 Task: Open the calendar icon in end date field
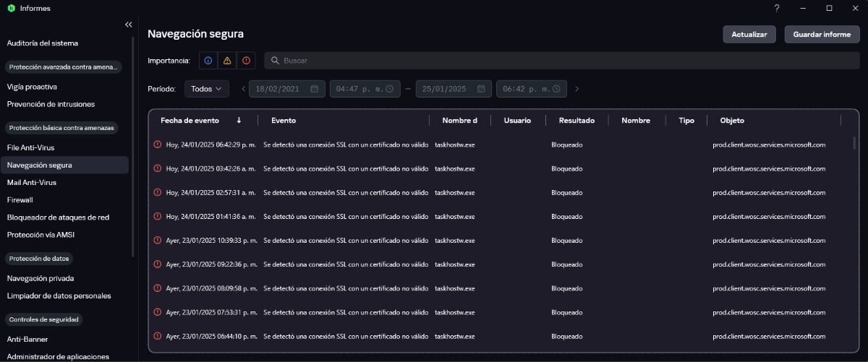pos(481,89)
